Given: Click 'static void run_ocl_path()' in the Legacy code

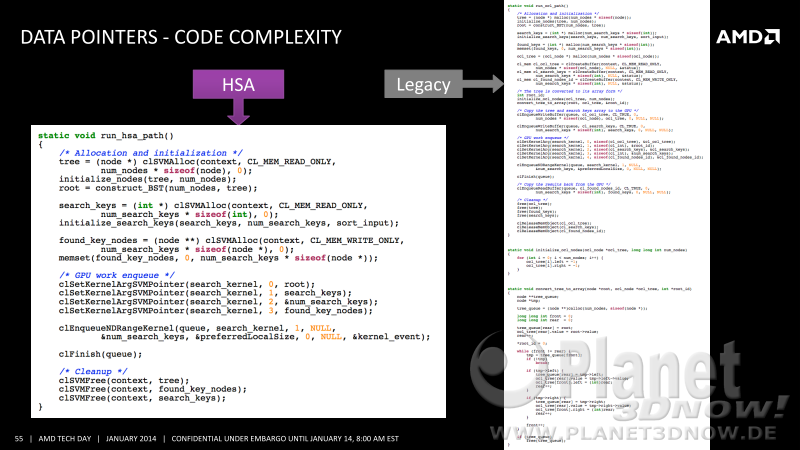Looking at the screenshot, I should click(538, 6).
